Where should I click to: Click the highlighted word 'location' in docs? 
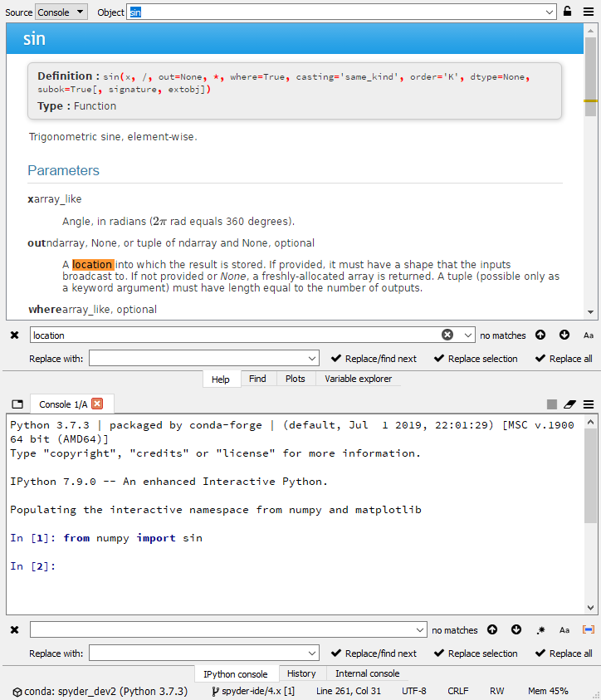point(93,264)
